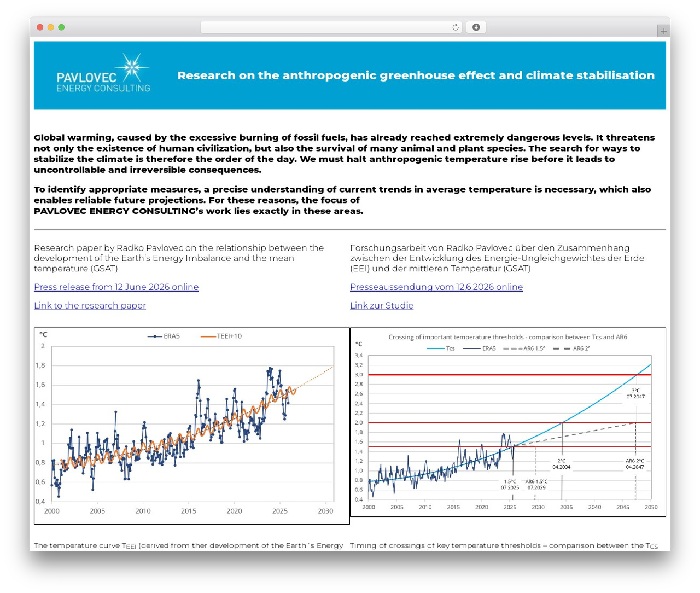Click the TEEI+10 orange legend entry
The height and width of the screenshot is (593, 700).
point(221,336)
